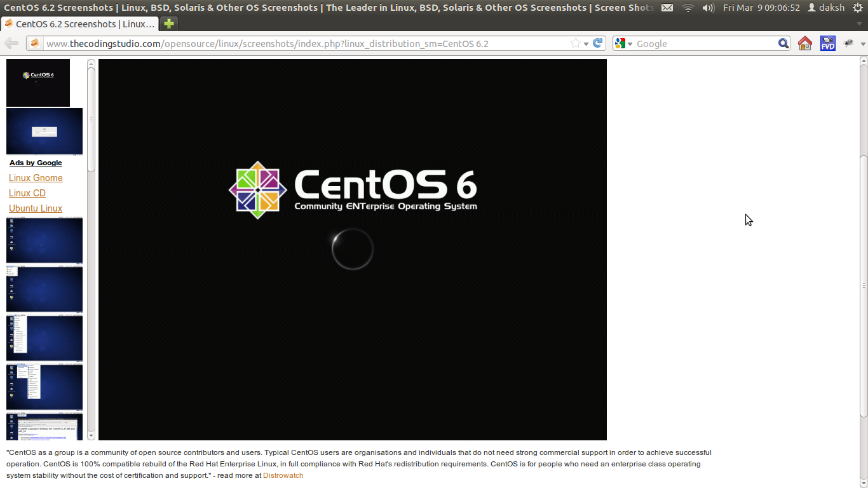This screenshot has width=868, height=488.
Task: Click the thumbnail list scroll-down arrow
Action: pyautogui.click(x=91, y=436)
